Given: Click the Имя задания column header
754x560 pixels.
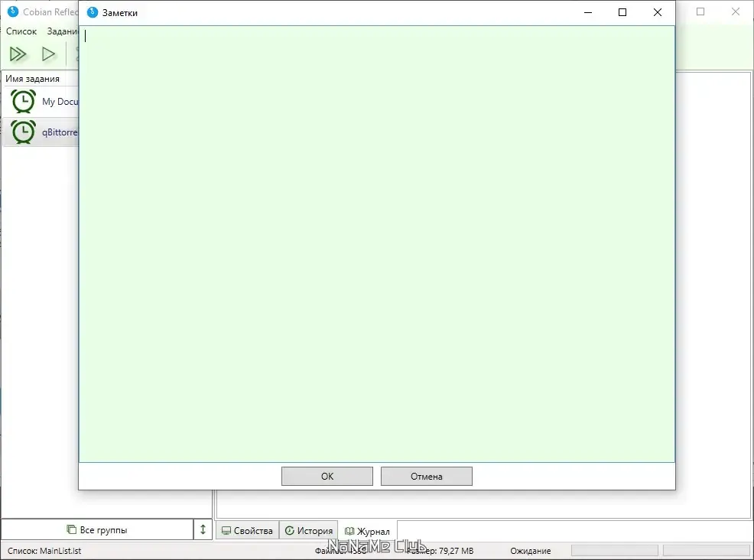Looking at the screenshot, I should (32, 79).
